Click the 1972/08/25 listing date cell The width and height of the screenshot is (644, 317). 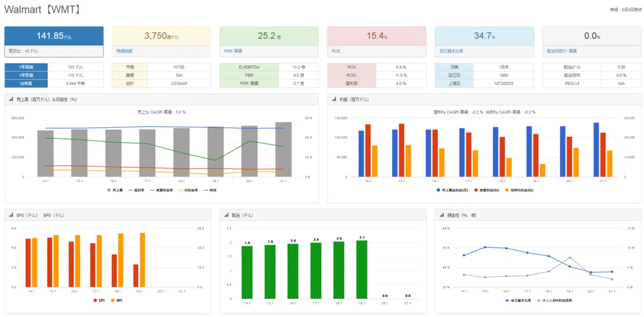coord(504,84)
